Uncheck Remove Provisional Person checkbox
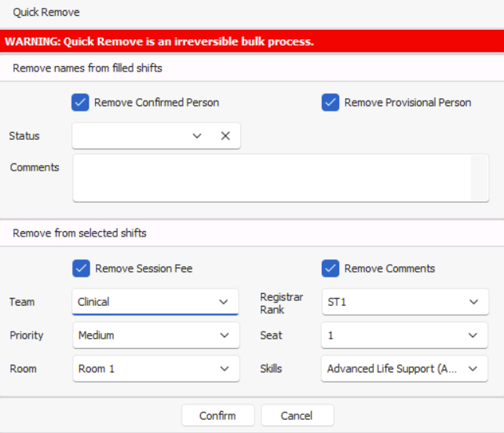This screenshot has width=504, height=433. click(330, 102)
